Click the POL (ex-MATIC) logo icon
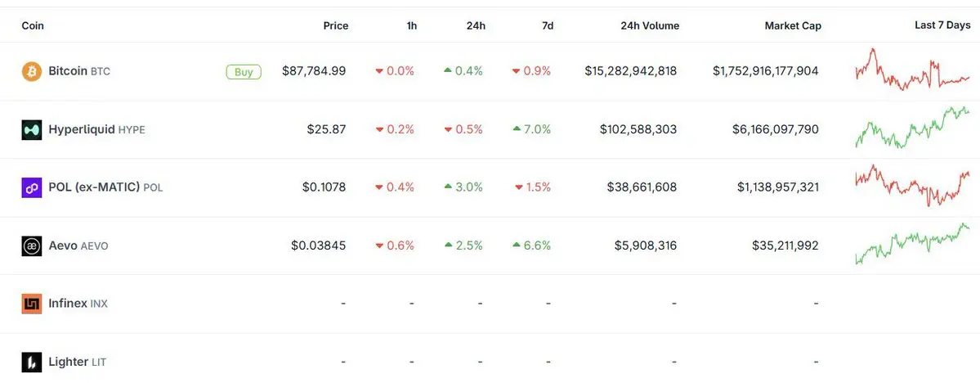 [31, 187]
